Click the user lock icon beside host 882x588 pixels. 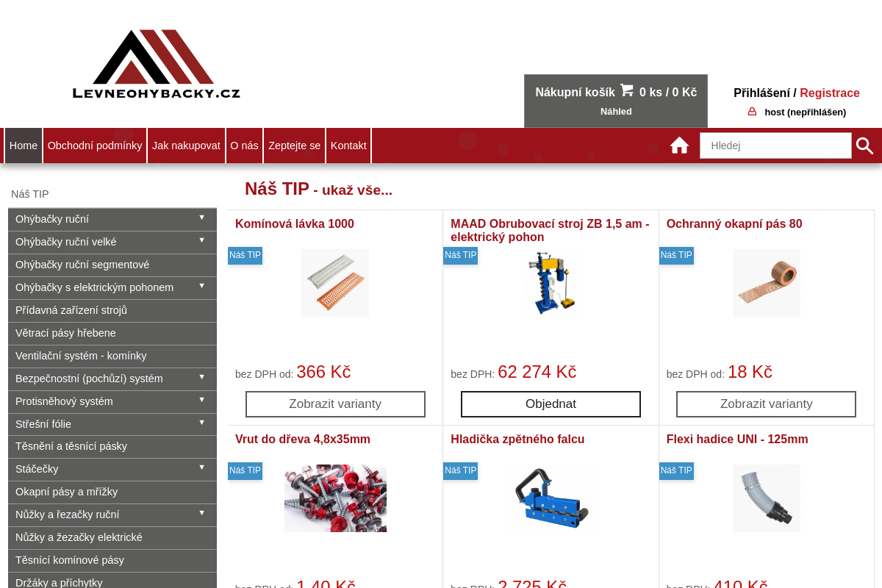(752, 112)
